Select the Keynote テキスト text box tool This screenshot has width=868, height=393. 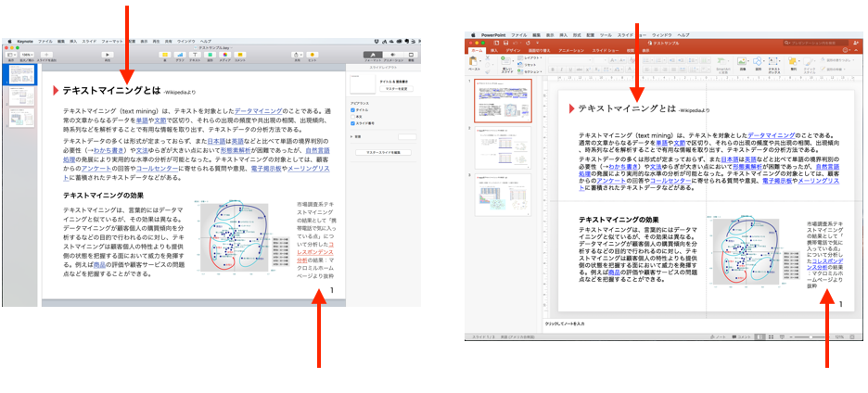(196, 55)
